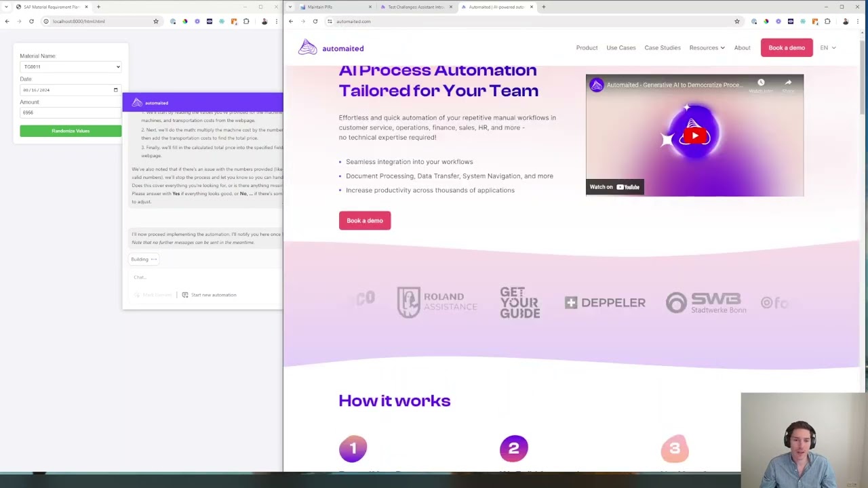The height and width of the screenshot is (488, 868).
Task: Expand the Resources menu on the website
Action: pos(707,47)
